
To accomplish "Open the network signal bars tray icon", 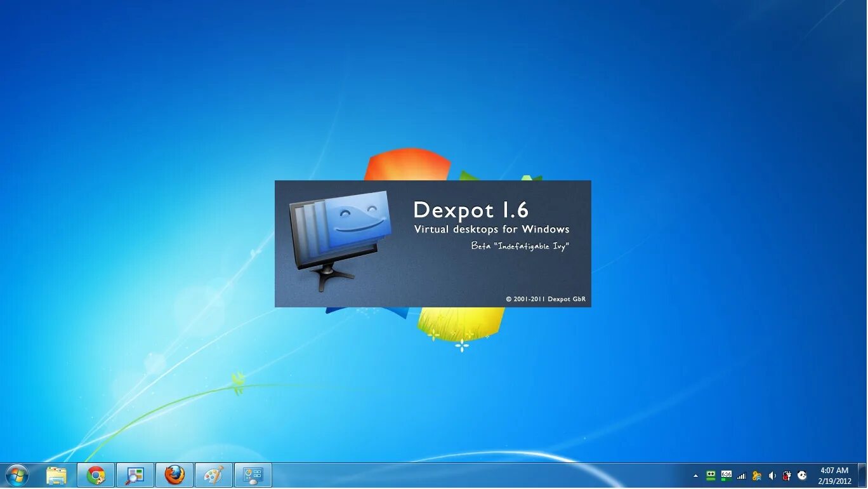I will click(742, 476).
